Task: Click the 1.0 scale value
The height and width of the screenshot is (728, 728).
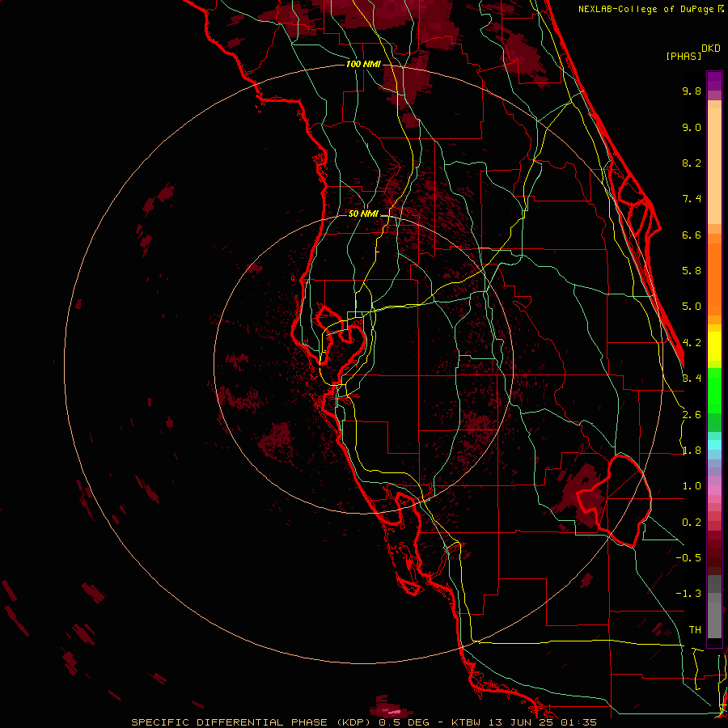Action: (x=692, y=486)
